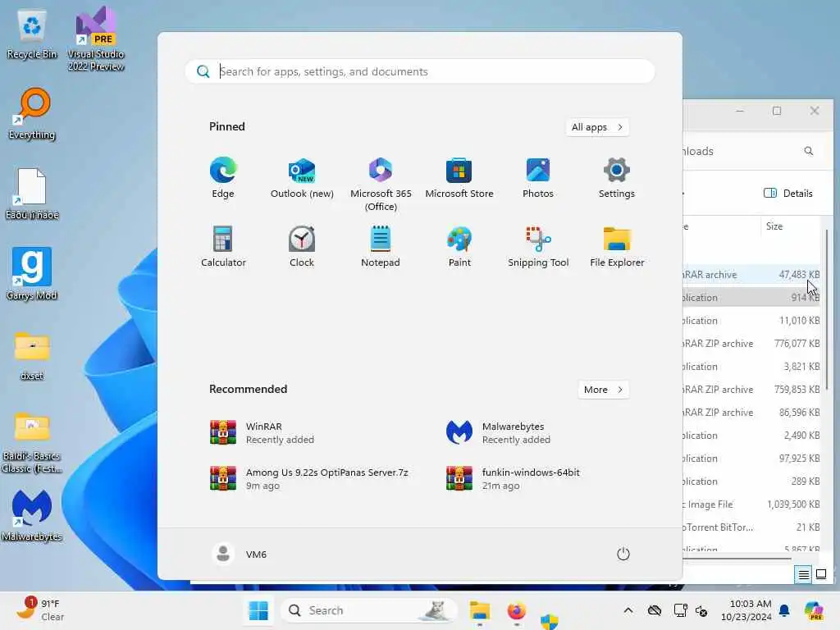Open Firefox from the taskbar
The width and height of the screenshot is (840, 630).
point(517,610)
